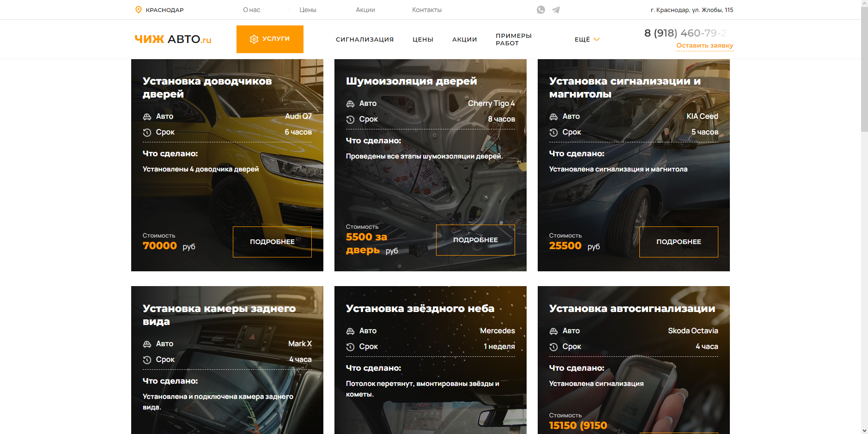Click the ЧИЖ АВТО.ru logo
This screenshot has height=434, width=868.
pos(173,39)
